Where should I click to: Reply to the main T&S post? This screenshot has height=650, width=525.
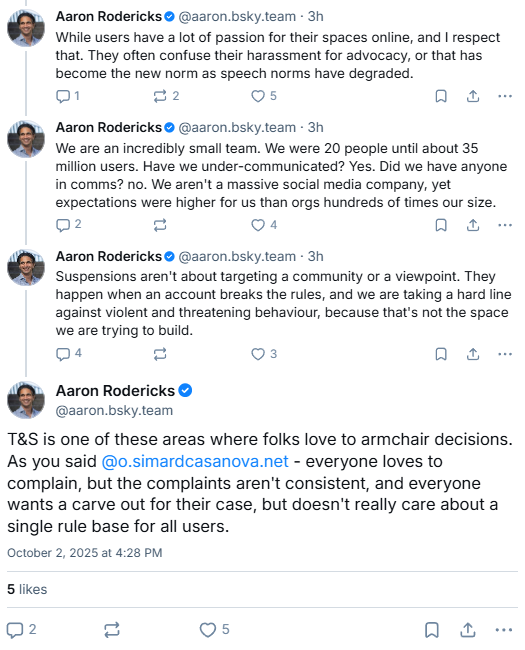coord(22,630)
